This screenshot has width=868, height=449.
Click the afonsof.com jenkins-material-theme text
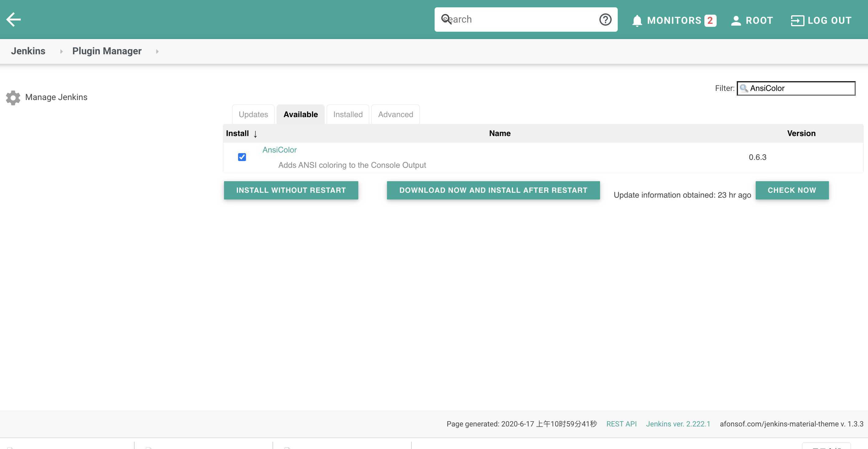(791, 424)
